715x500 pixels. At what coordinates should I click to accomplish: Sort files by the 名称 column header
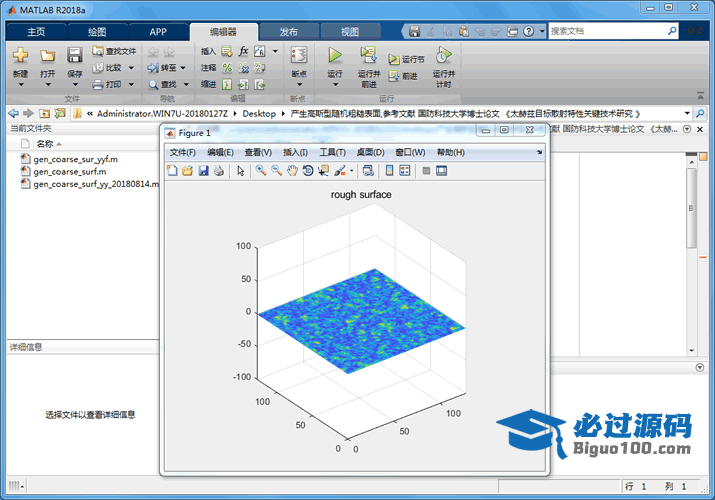[x=45, y=144]
